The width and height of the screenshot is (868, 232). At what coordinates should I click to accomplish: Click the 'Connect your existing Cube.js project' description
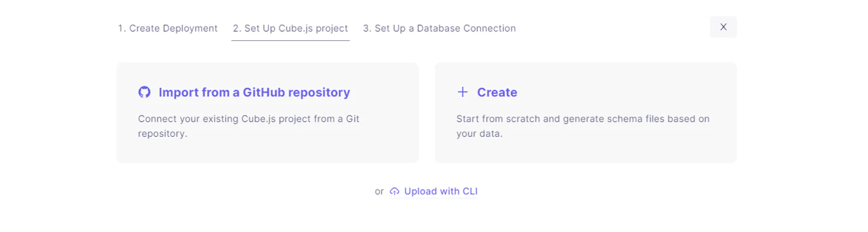click(248, 126)
